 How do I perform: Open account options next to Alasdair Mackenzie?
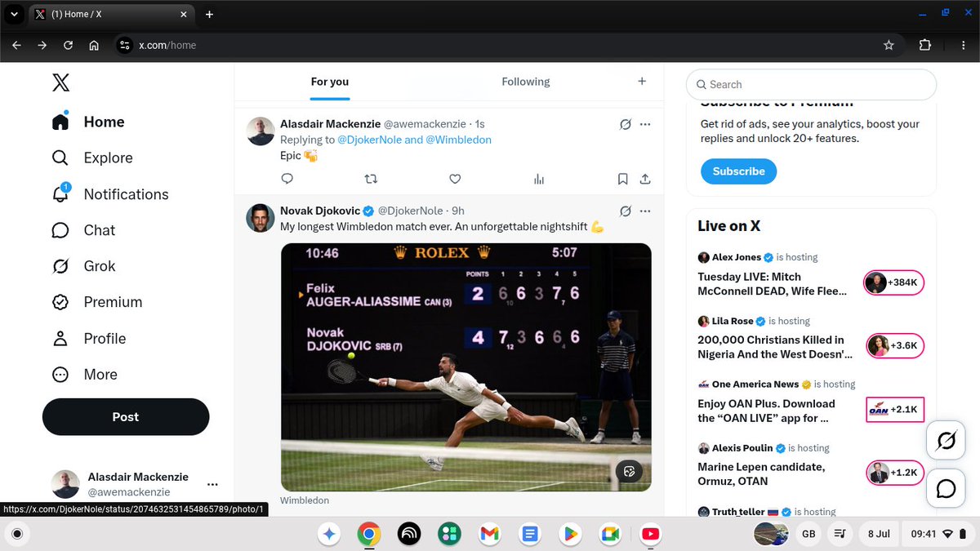click(x=212, y=484)
